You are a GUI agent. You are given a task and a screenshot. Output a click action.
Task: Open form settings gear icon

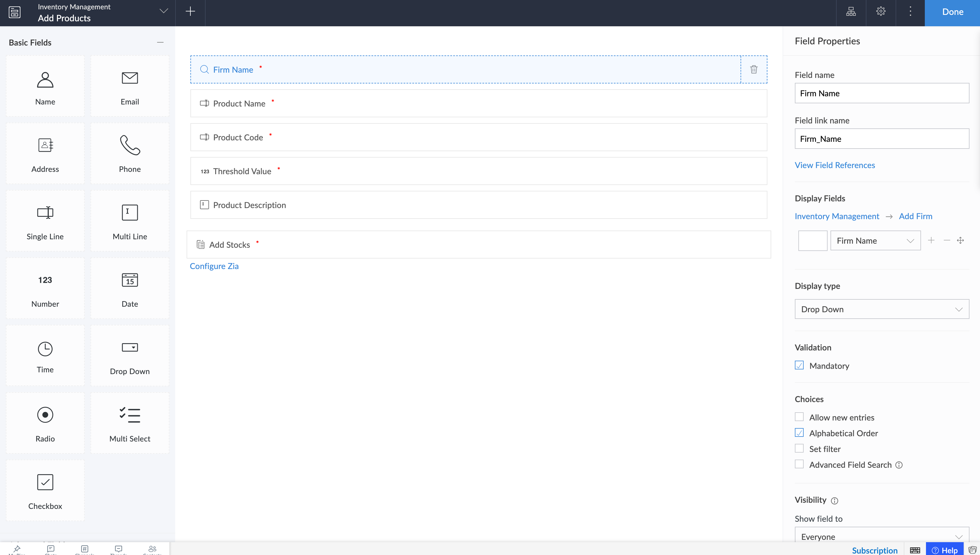point(881,11)
